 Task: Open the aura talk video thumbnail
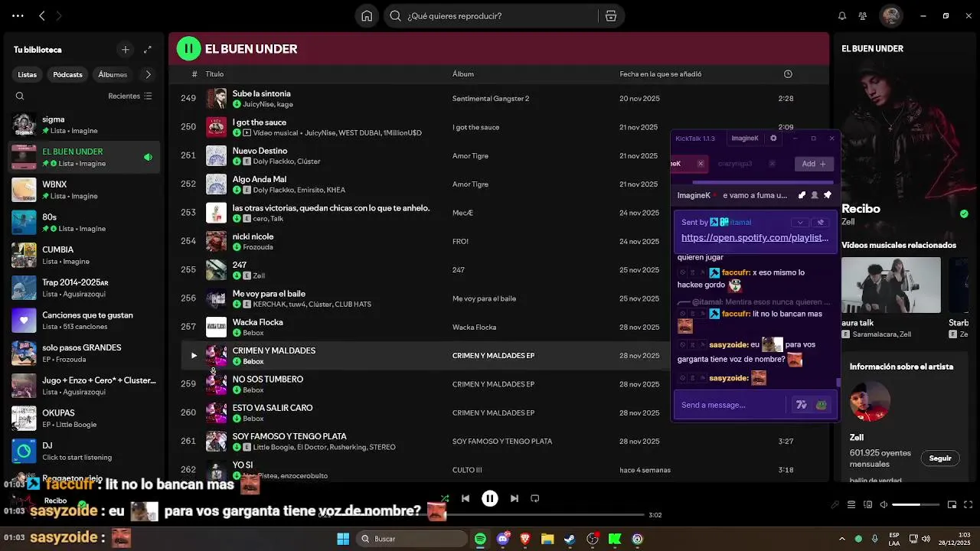click(x=891, y=285)
